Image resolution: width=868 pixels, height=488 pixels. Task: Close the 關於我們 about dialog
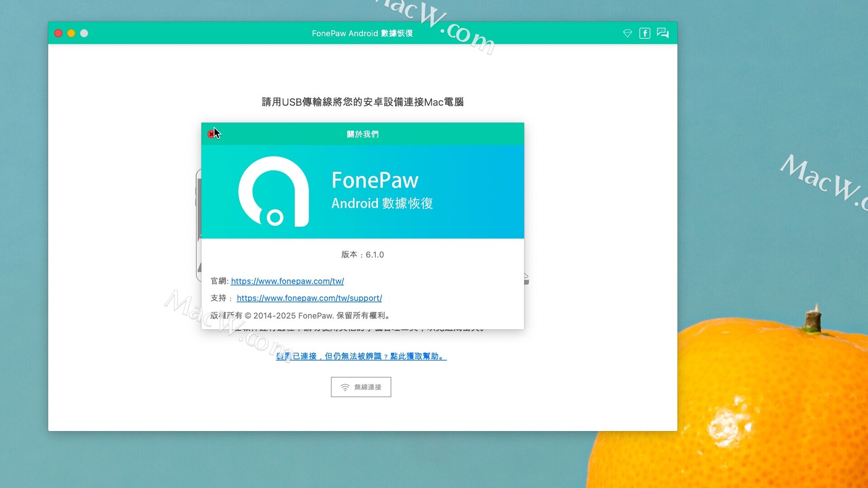tap(211, 134)
